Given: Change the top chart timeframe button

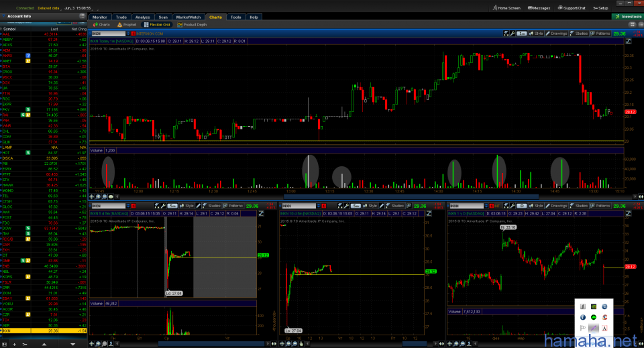Looking at the screenshot, I should click(522, 34).
